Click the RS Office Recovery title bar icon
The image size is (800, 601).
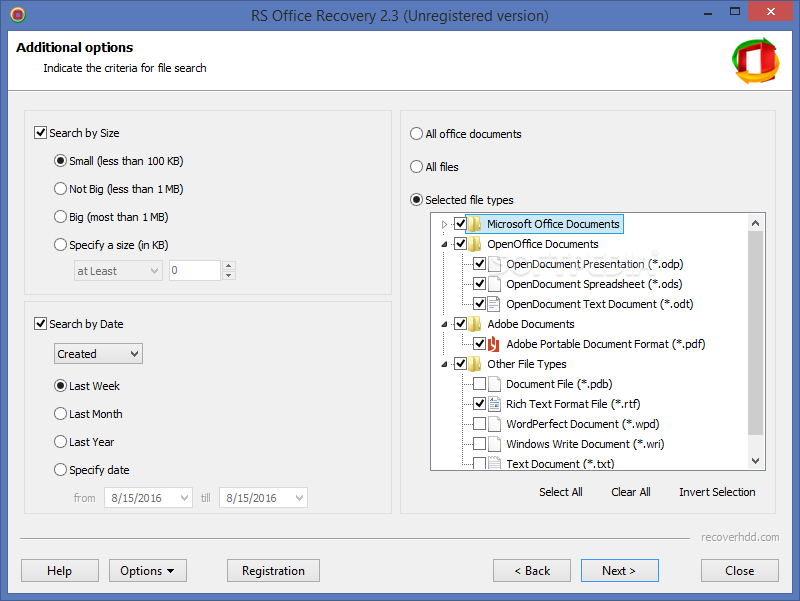pos(18,15)
